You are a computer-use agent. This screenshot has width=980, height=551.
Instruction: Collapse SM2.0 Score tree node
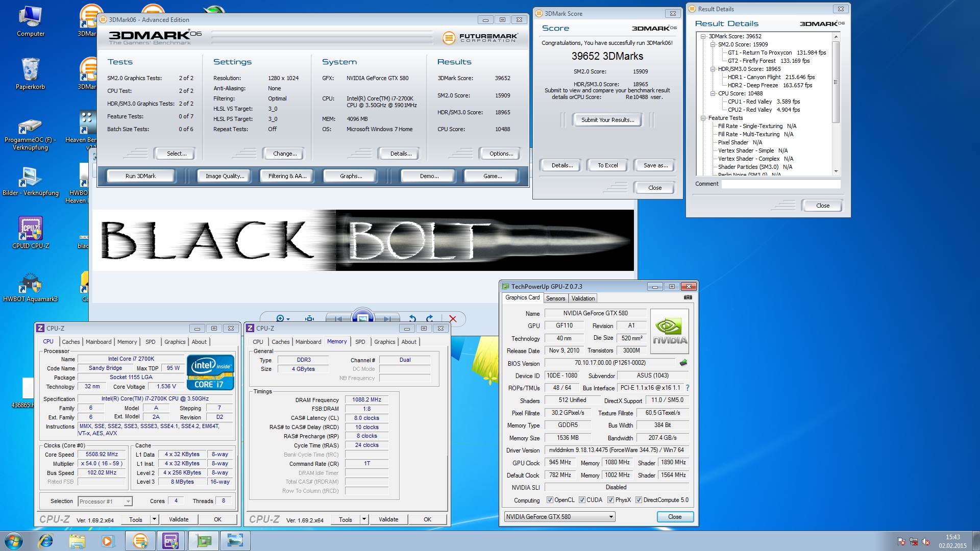click(x=713, y=44)
